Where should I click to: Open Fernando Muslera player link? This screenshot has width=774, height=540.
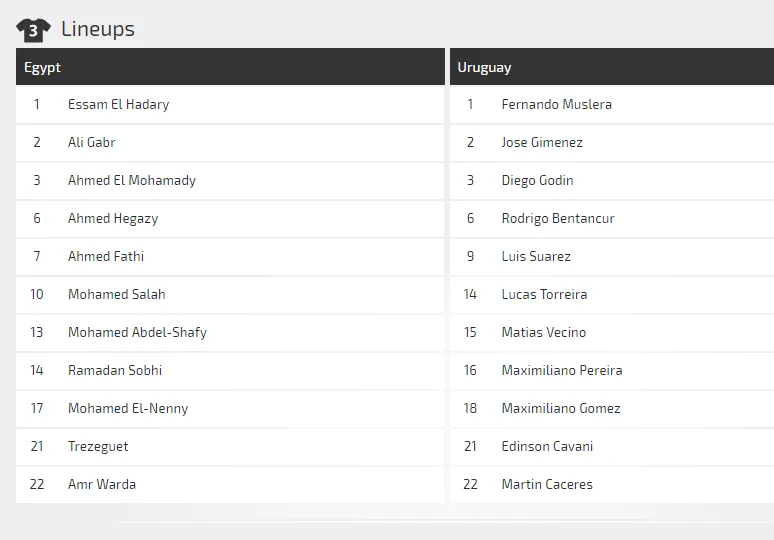point(556,105)
